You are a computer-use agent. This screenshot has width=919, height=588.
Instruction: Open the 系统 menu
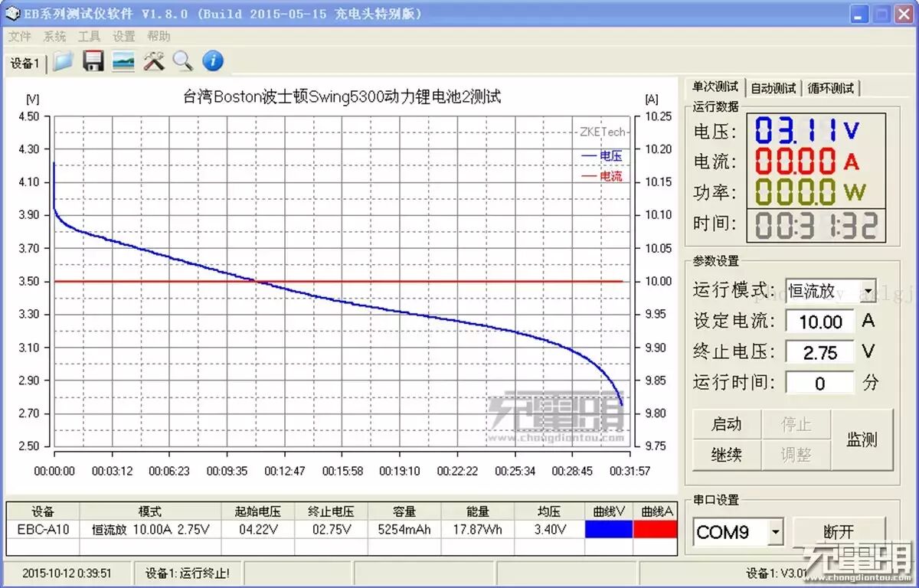pyautogui.click(x=54, y=36)
